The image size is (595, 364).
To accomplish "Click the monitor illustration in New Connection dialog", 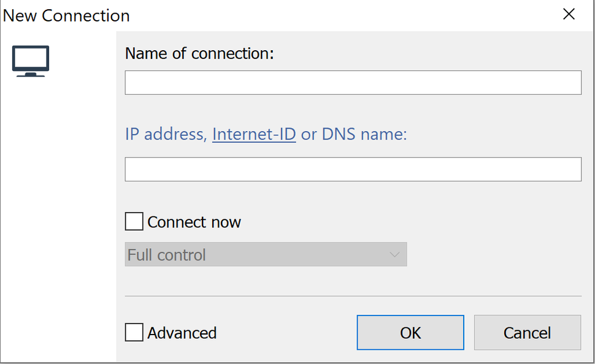I will point(29,60).
